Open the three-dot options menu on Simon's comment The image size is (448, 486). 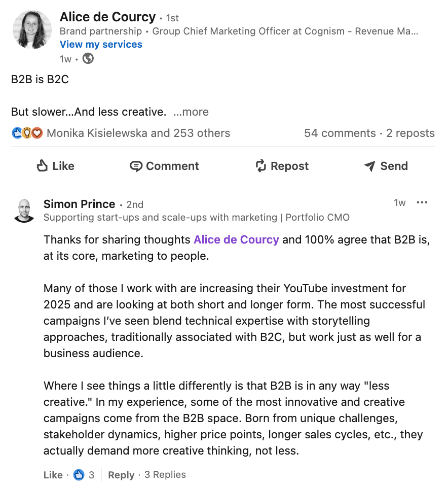tap(422, 202)
